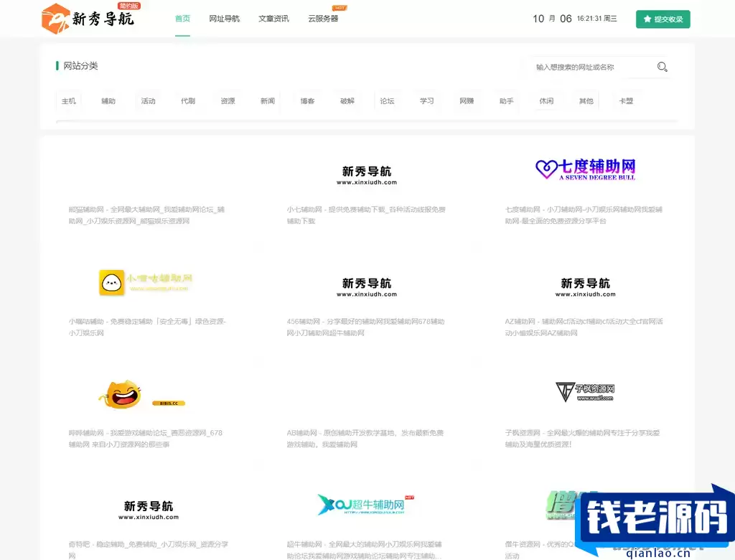Open the 七度辅助网 heart logo
Image resolution: width=735 pixels, height=560 pixels.
(586, 169)
